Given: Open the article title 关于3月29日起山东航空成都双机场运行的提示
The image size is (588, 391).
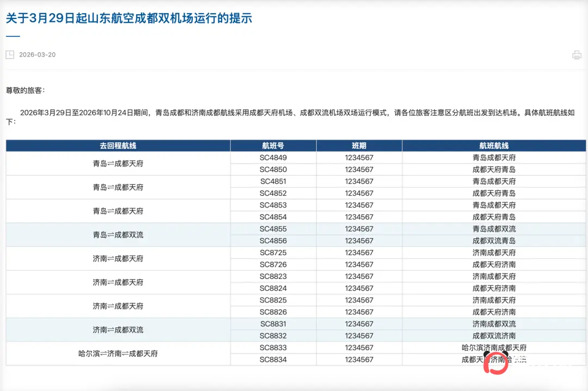Looking at the screenshot, I should click(128, 18).
